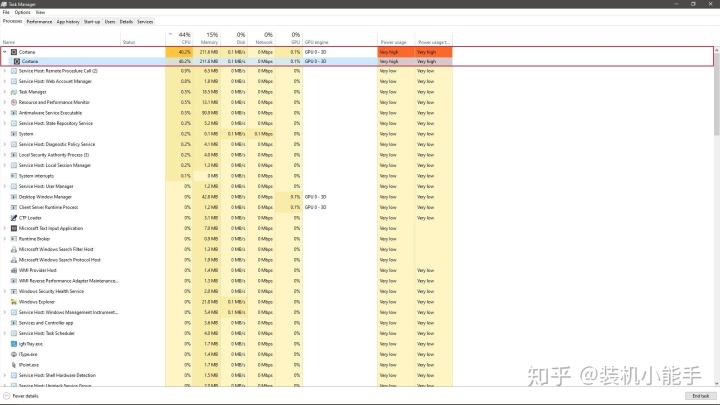The image size is (720, 405).
Task: Select the CTF Loader process name
Action: click(30, 218)
